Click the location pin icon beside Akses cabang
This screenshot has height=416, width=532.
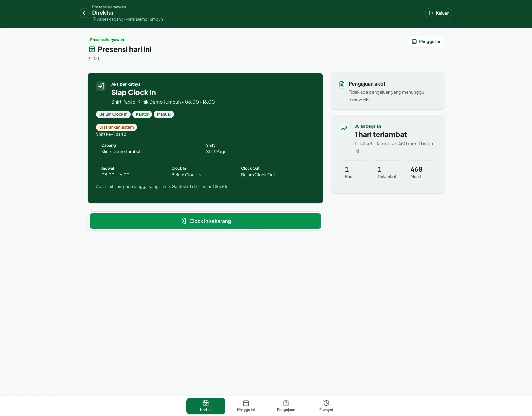click(x=94, y=19)
